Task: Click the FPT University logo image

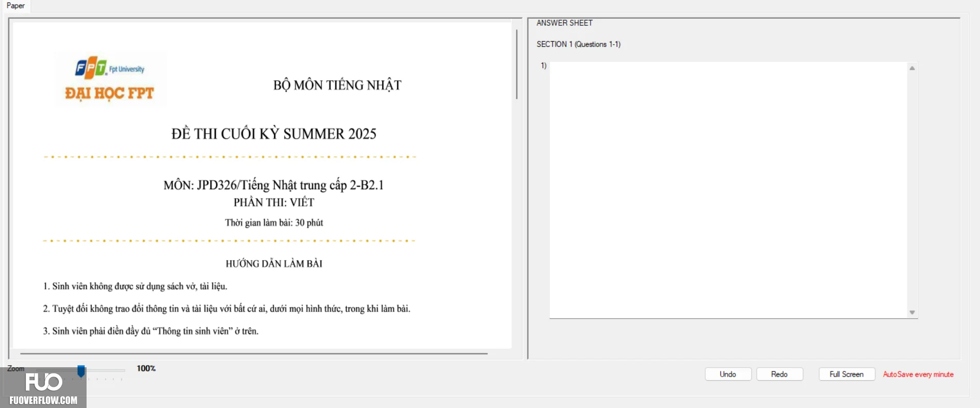Action: tap(110, 79)
